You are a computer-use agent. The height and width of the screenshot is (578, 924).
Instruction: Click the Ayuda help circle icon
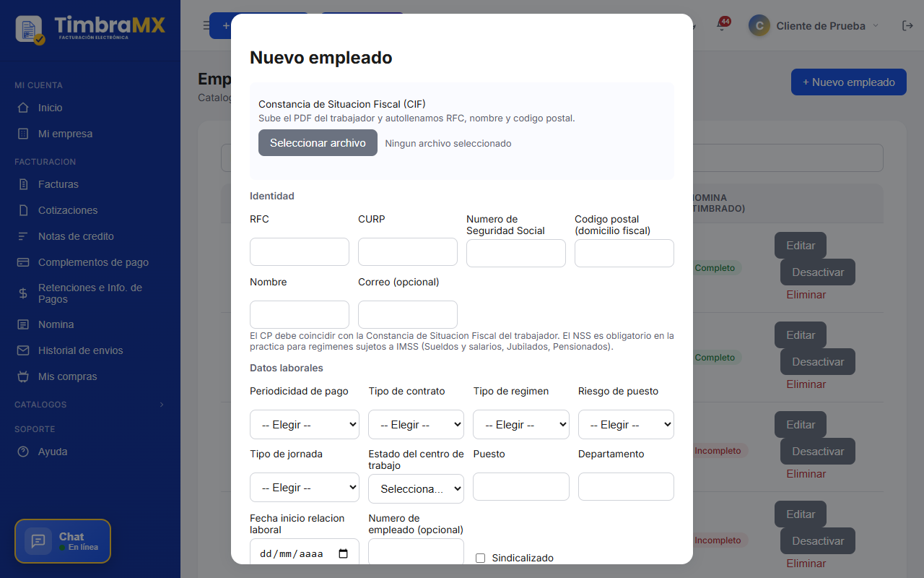pos(23,452)
